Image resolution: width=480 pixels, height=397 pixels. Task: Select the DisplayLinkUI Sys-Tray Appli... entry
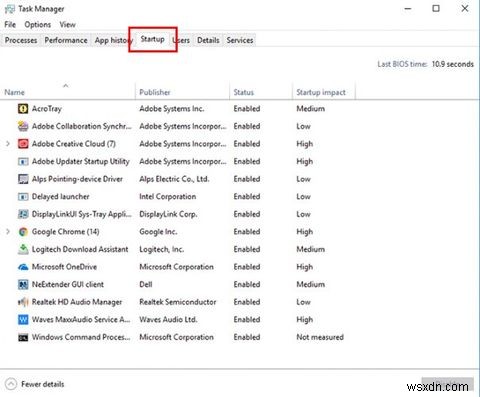click(82, 214)
